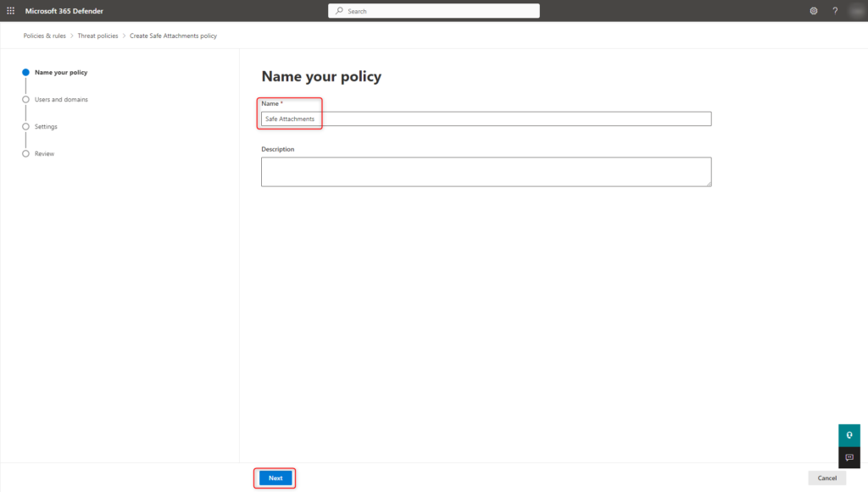Viewport: 868px width, 492px height.
Task: Give feedback via the chat bubble icon
Action: [849, 457]
